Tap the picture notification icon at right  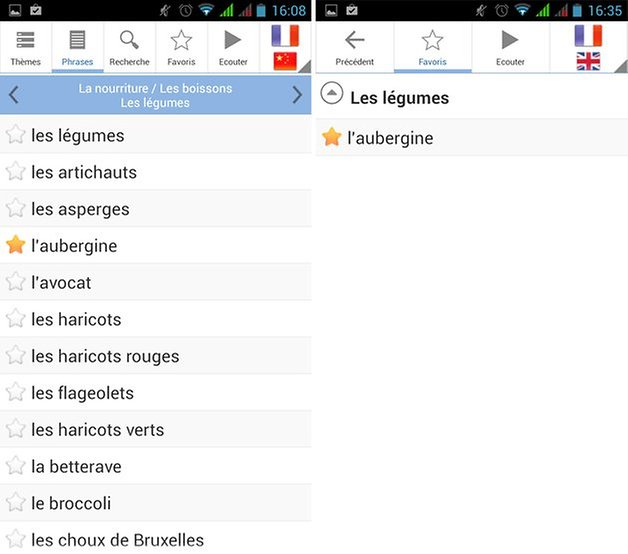[x=331, y=10]
